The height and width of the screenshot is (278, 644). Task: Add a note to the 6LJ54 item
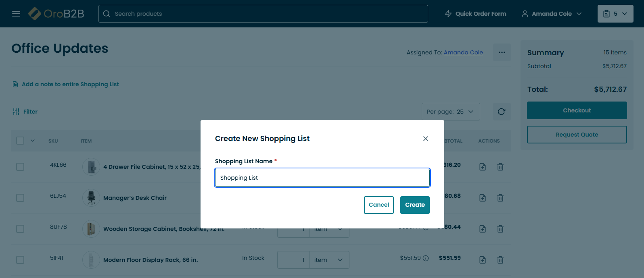coord(483,198)
